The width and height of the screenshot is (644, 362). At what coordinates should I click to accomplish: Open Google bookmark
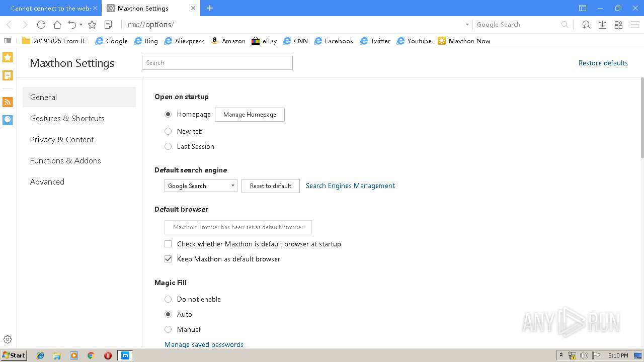pyautogui.click(x=111, y=41)
